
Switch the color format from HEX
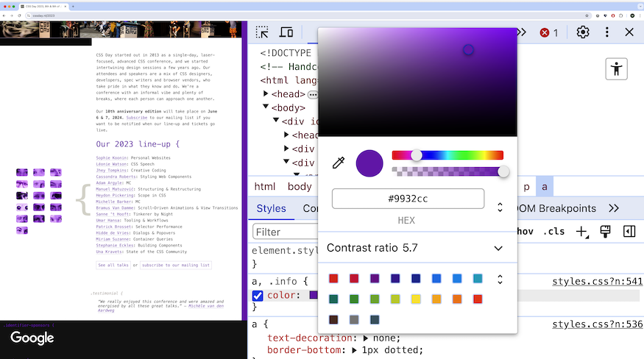click(x=500, y=207)
